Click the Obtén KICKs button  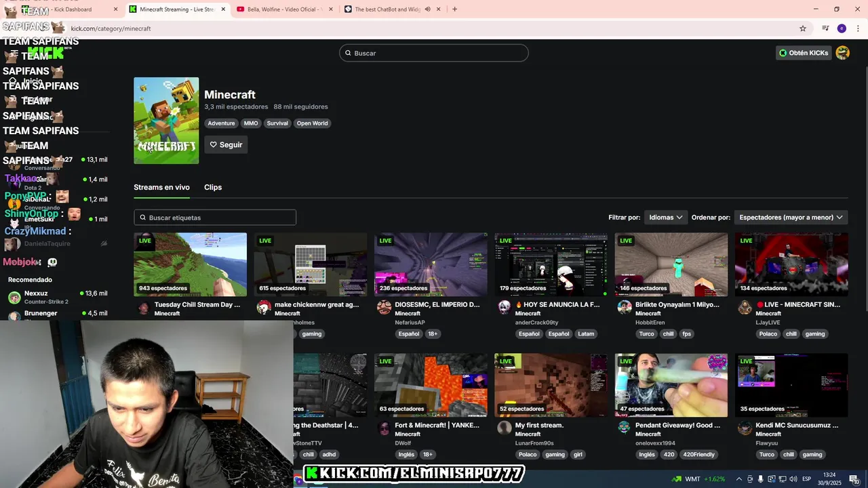tap(804, 53)
